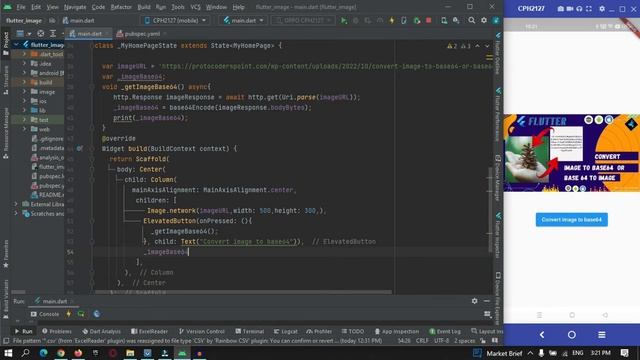Open Terminal tool window tab

pyautogui.click(x=249, y=331)
